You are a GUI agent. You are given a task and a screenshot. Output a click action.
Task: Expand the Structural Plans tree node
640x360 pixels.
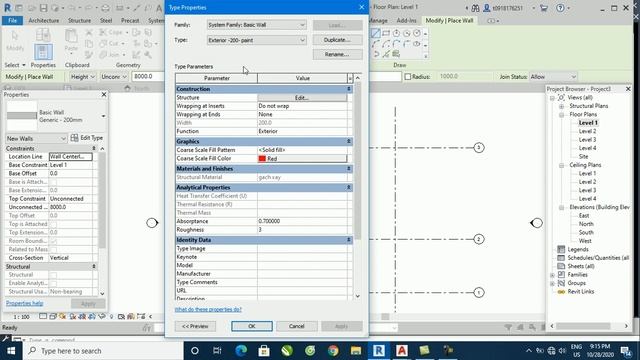click(562, 106)
